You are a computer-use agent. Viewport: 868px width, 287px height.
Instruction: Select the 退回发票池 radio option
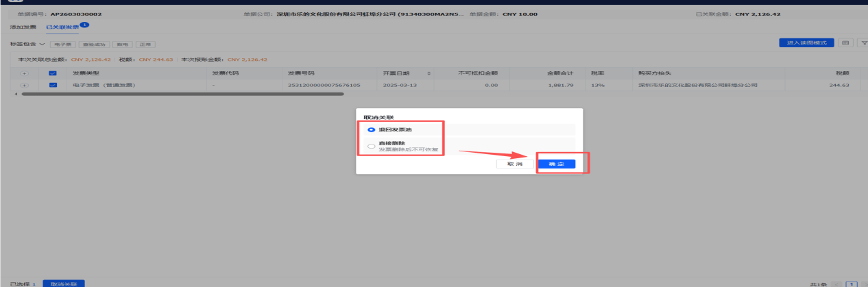[372, 129]
